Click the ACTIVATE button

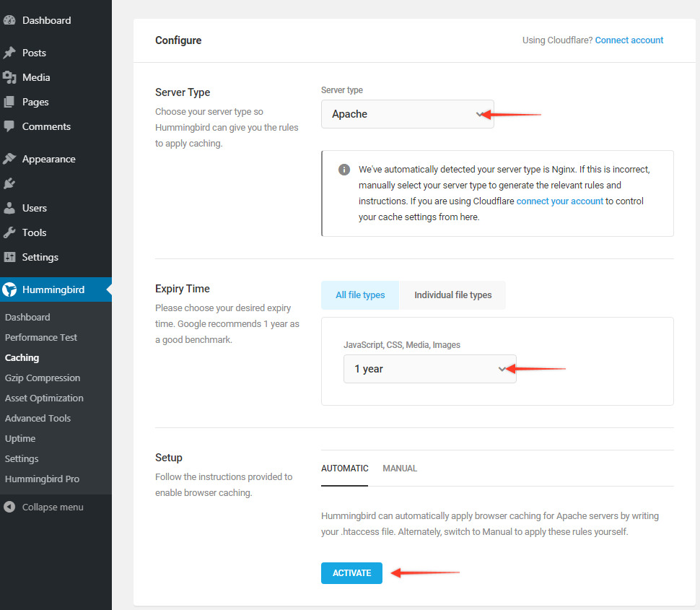click(351, 573)
